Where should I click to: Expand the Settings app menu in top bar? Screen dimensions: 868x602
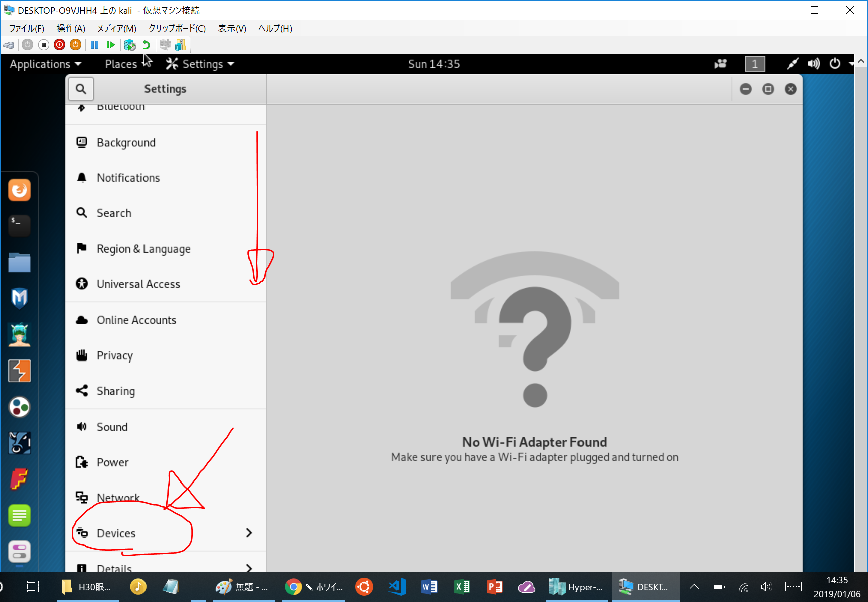(201, 64)
